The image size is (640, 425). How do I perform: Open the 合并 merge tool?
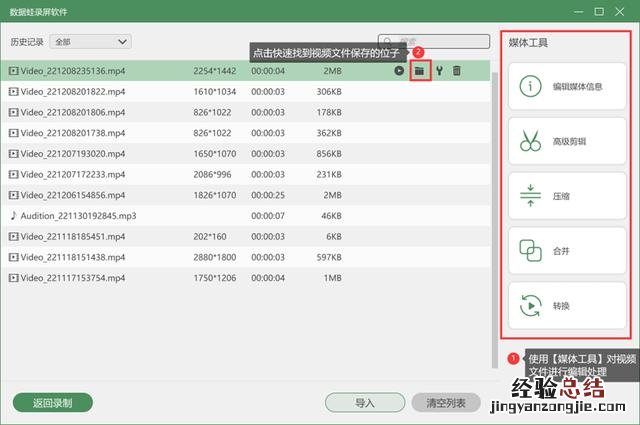click(x=566, y=250)
